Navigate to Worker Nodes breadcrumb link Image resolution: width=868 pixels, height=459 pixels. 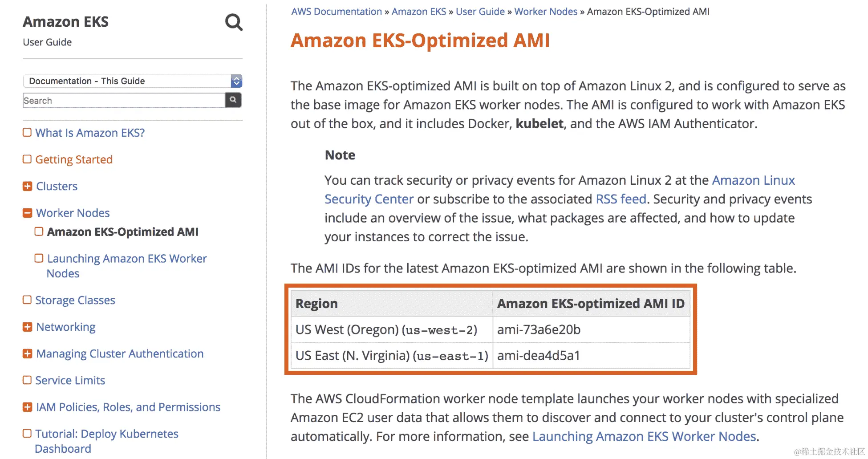click(x=546, y=12)
